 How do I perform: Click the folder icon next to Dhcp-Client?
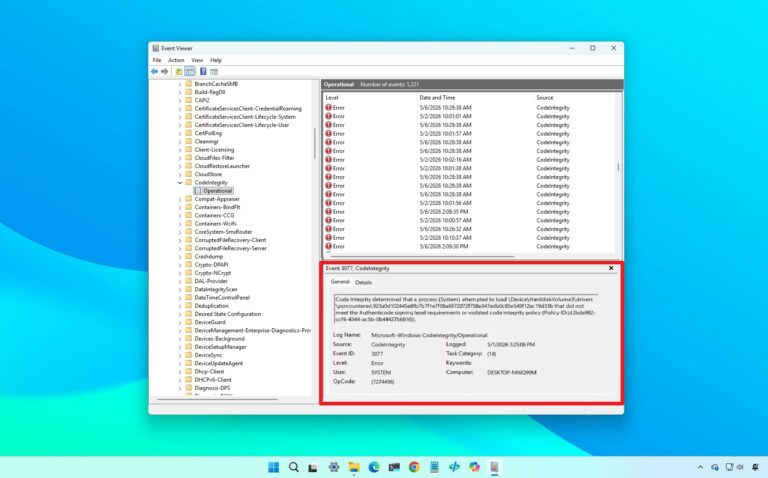189,371
